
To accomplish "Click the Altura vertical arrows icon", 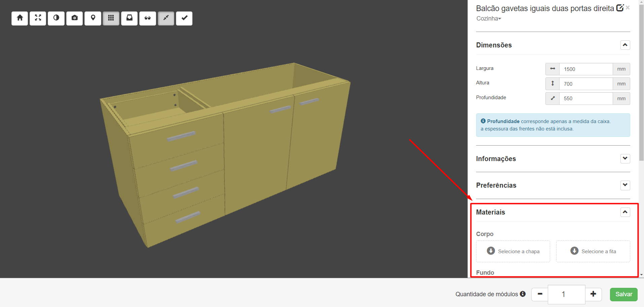I will point(552,83).
